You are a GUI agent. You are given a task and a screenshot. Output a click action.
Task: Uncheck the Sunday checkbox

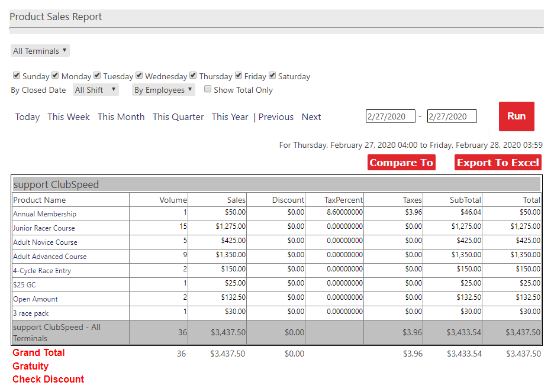point(16,75)
